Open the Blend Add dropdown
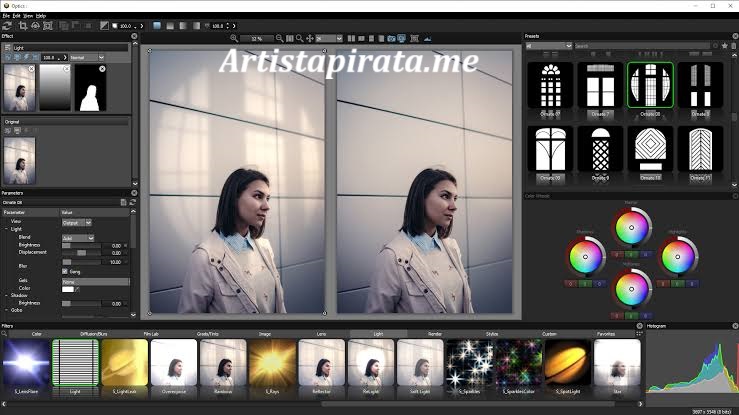 [x=78, y=238]
